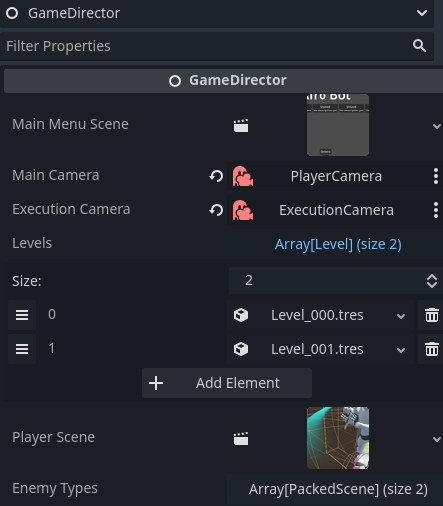Reset Main Camera with the revert arrow
This screenshot has width=443, height=506.
pyautogui.click(x=216, y=176)
